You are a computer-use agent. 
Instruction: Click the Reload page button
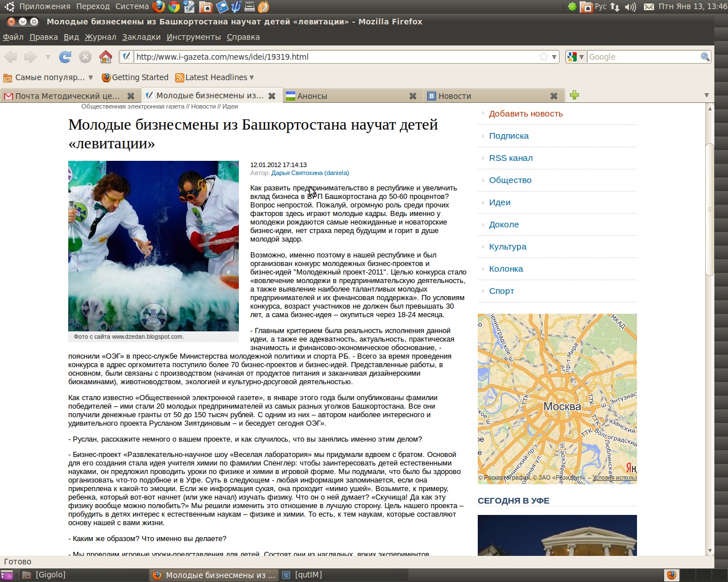tap(65, 57)
